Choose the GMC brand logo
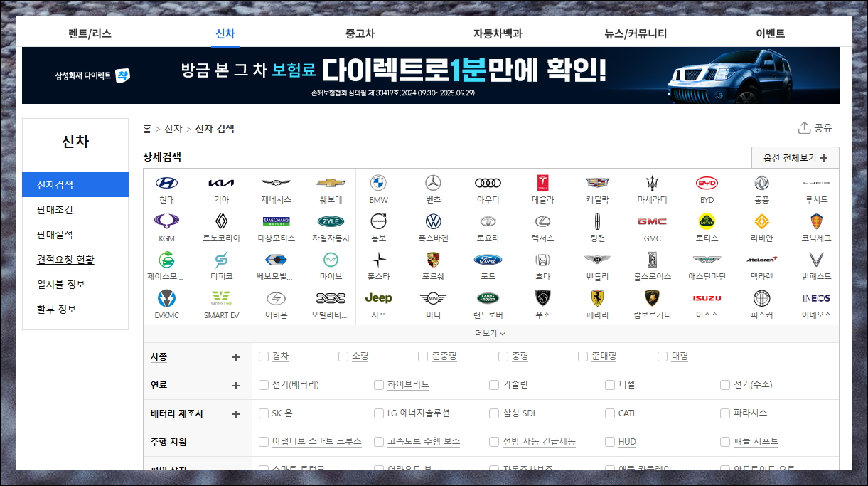The height and width of the screenshot is (486, 868). pyautogui.click(x=652, y=221)
